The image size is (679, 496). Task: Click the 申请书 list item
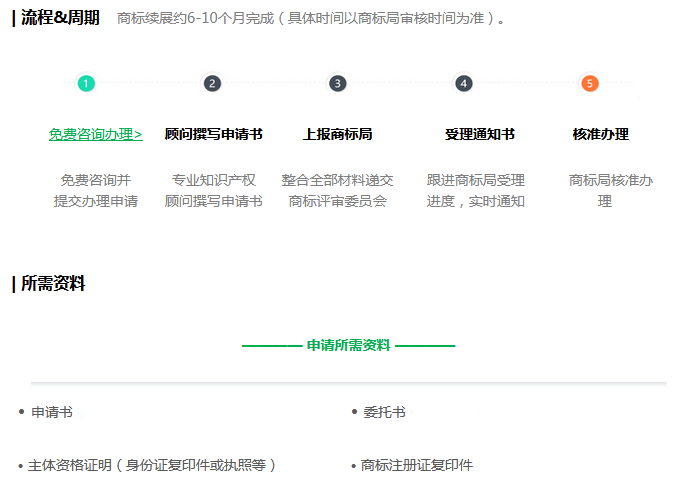pyautogui.click(x=52, y=412)
